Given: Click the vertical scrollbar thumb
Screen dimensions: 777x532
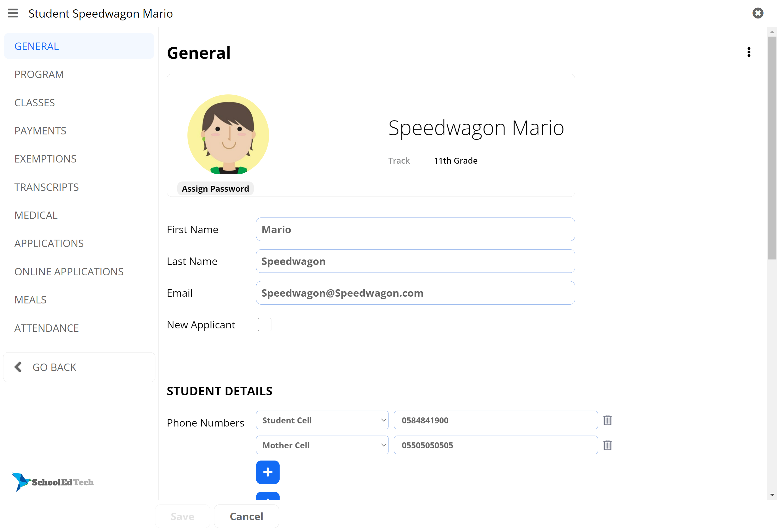Looking at the screenshot, I should point(772,147).
